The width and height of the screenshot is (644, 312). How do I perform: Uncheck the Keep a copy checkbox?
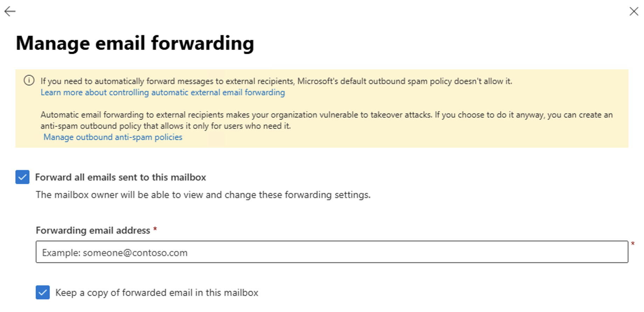(43, 292)
